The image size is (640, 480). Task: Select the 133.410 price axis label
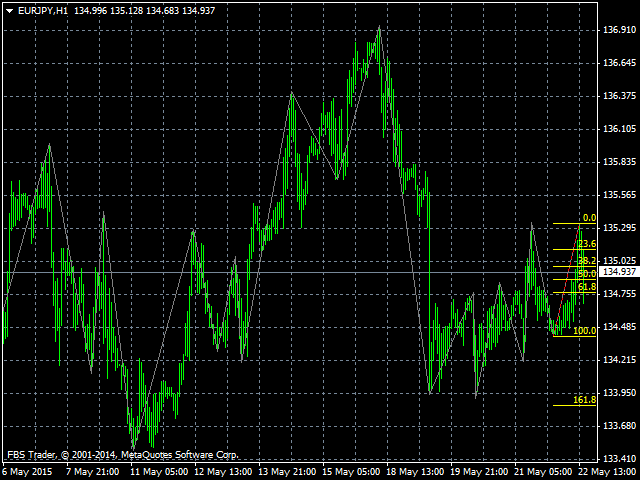pyautogui.click(x=619, y=459)
